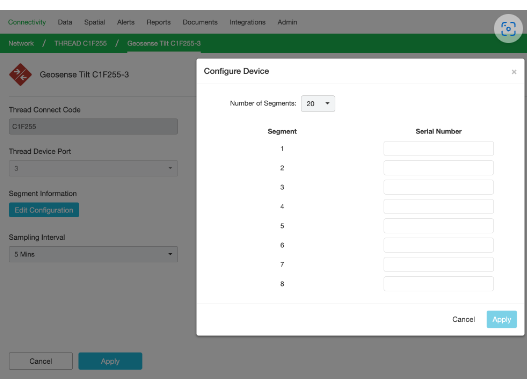Click the Thread Connect Code field
The image size is (527, 379).
tap(93, 127)
